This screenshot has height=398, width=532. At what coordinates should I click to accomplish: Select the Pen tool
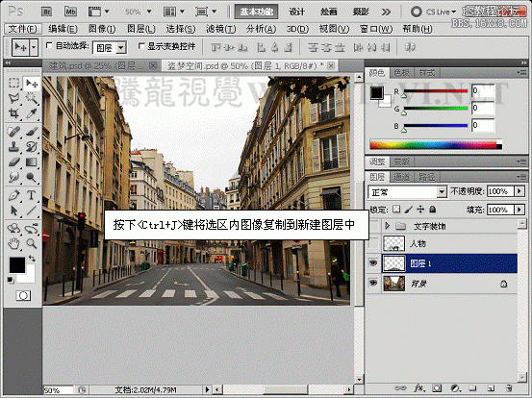tap(13, 195)
